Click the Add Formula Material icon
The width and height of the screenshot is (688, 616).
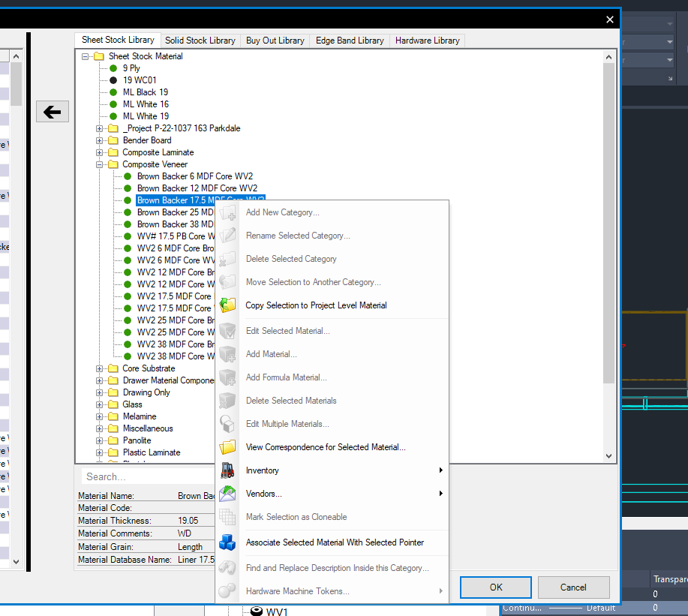pos(228,377)
